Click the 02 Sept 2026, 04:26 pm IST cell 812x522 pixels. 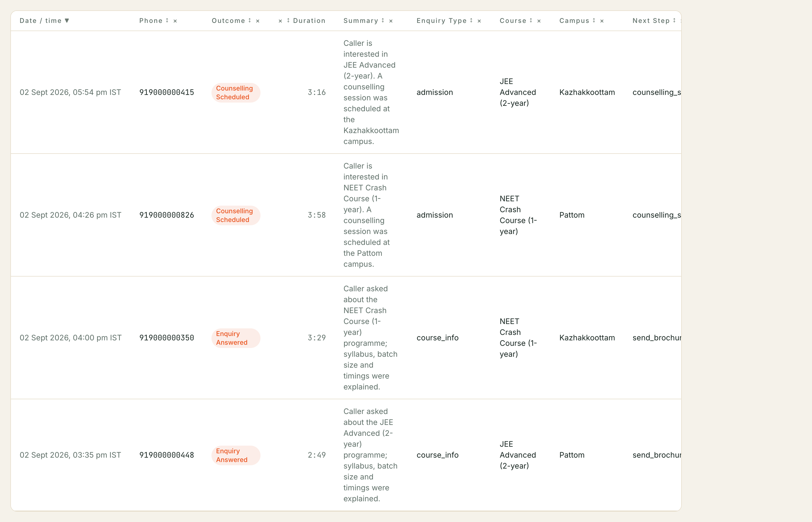pos(70,215)
